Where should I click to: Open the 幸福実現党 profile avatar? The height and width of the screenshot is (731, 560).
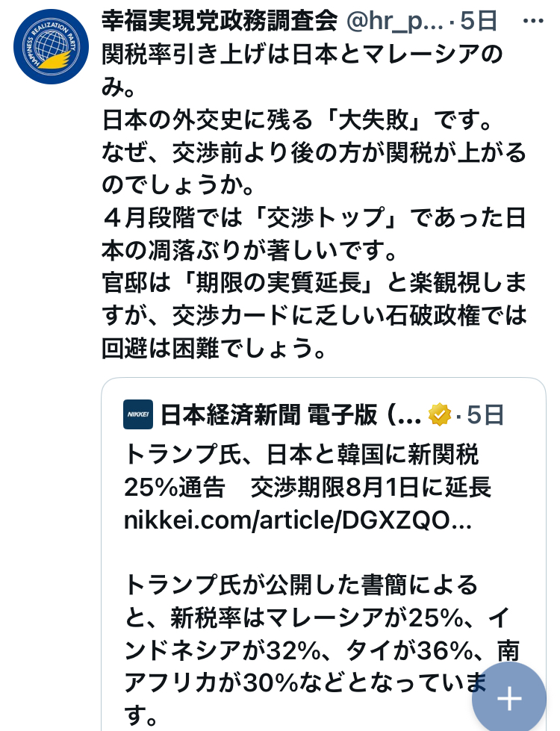(x=51, y=46)
